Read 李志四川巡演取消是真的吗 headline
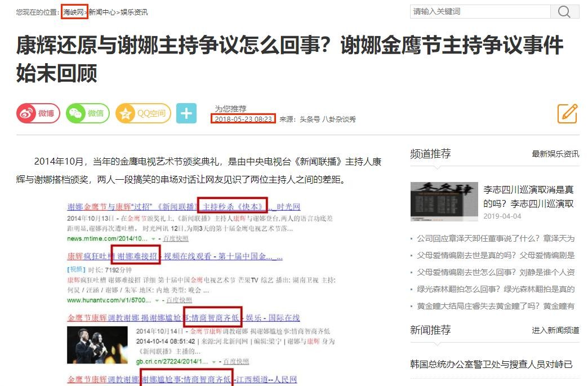The image size is (588, 386). point(528,196)
